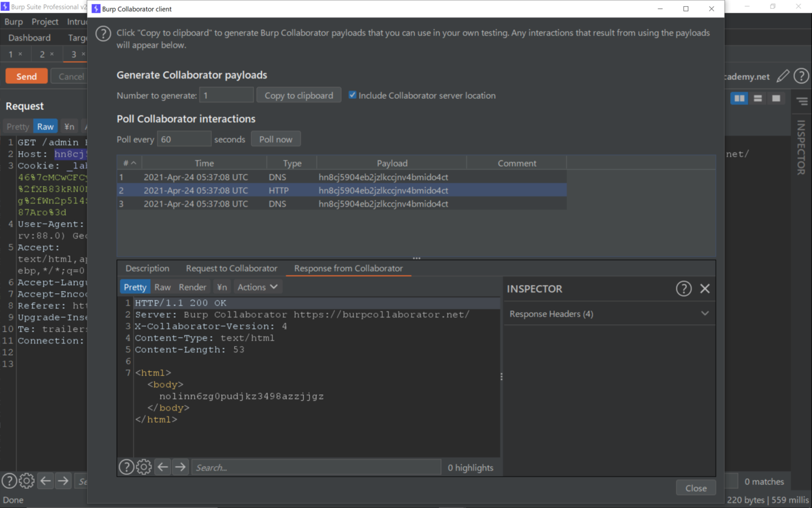Select interaction row 2 HTTP
The image size is (812, 508).
[341, 190]
